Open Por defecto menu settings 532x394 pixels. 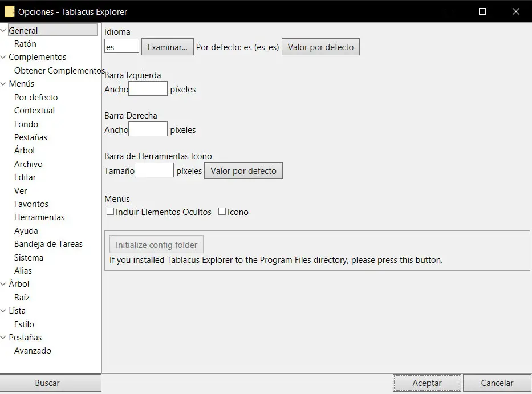(x=36, y=98)
